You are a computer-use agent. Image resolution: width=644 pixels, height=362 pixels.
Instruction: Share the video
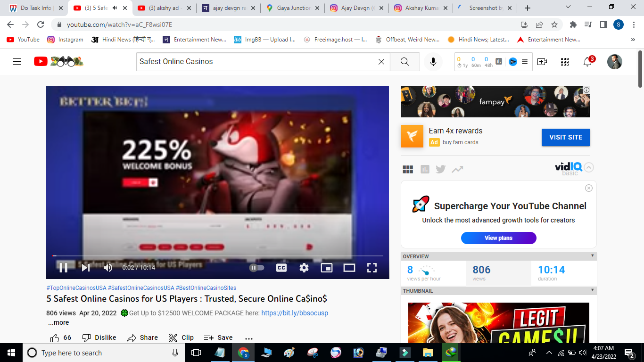[142, 337]
